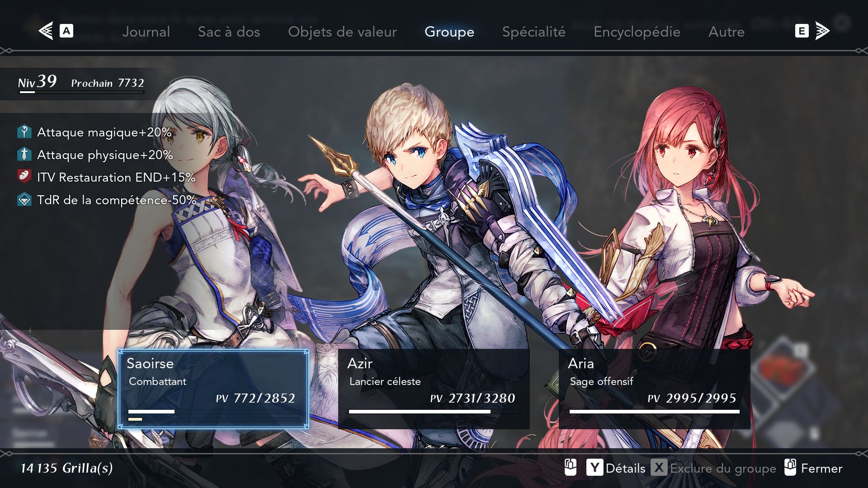Screen dimensions: 868x488
Task: Click the Y key Détails icon
Action: click(594, 468)
